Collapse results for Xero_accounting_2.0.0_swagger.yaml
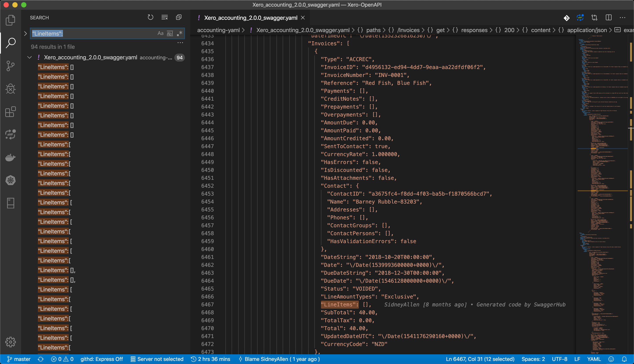The image size is (634, 364). click(29, 57)
